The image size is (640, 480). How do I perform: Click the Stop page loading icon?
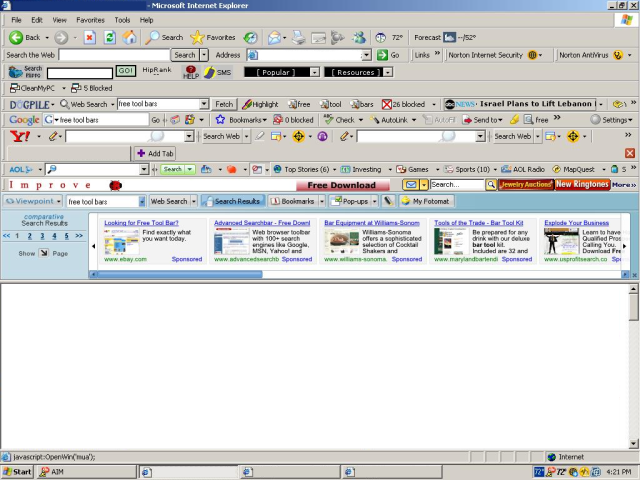[x=90, y=38]
